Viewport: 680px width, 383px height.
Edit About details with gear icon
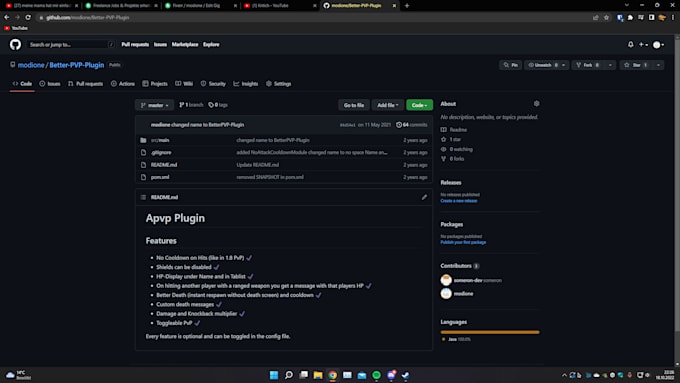point(536,104)
